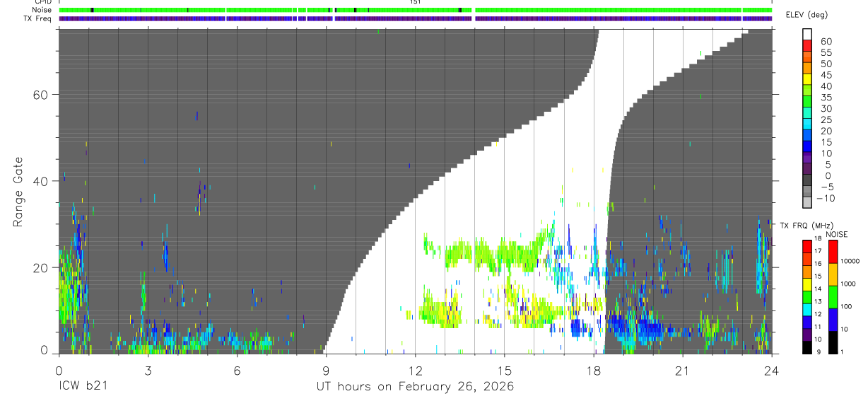Click the 'UT hours on February 26, 2026' axis title
Screen dimensions: 868x401
[415, 388]
